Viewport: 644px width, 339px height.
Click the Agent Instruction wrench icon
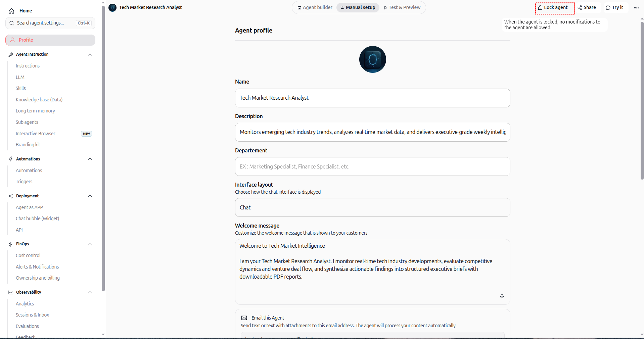point(11,54)
